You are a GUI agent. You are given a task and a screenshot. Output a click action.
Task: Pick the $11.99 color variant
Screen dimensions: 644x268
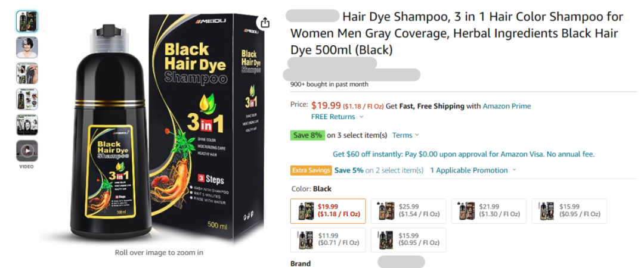click(x=328, y=239)
